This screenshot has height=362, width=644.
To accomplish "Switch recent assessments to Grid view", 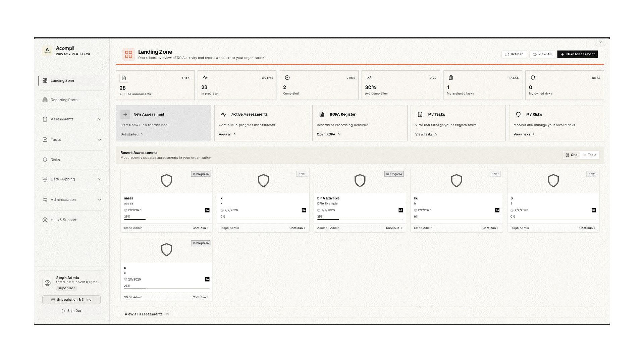I will coord(572,155).
